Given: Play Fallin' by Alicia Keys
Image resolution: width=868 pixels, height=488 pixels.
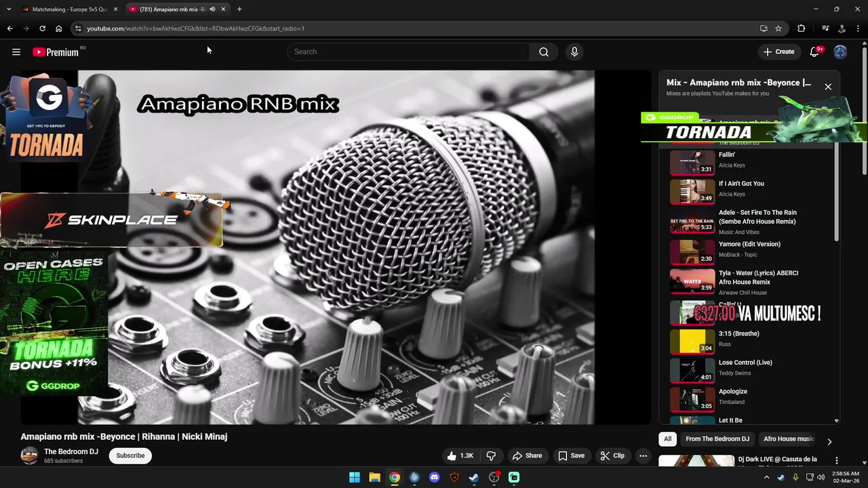Looking at the screenshot, I should [750, 162].
